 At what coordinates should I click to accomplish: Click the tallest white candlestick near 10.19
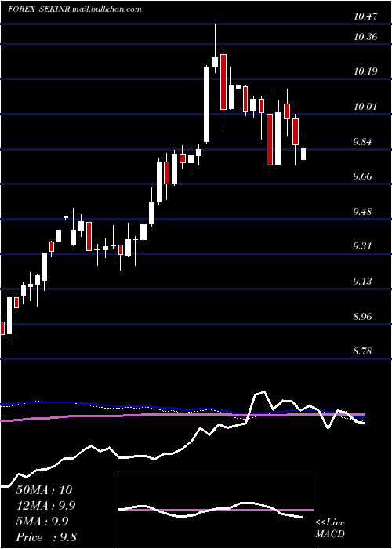[x=207, y=104]
